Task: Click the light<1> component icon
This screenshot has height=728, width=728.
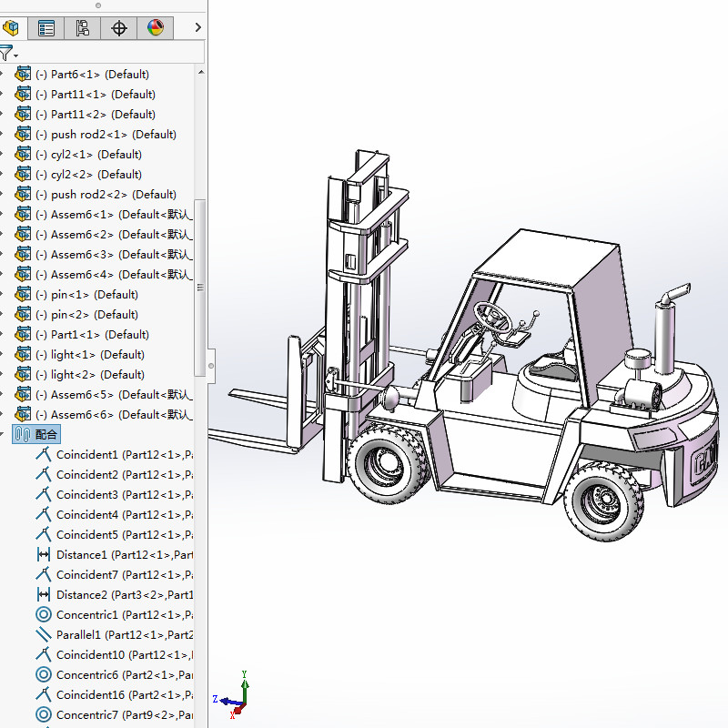Action: 23,353
